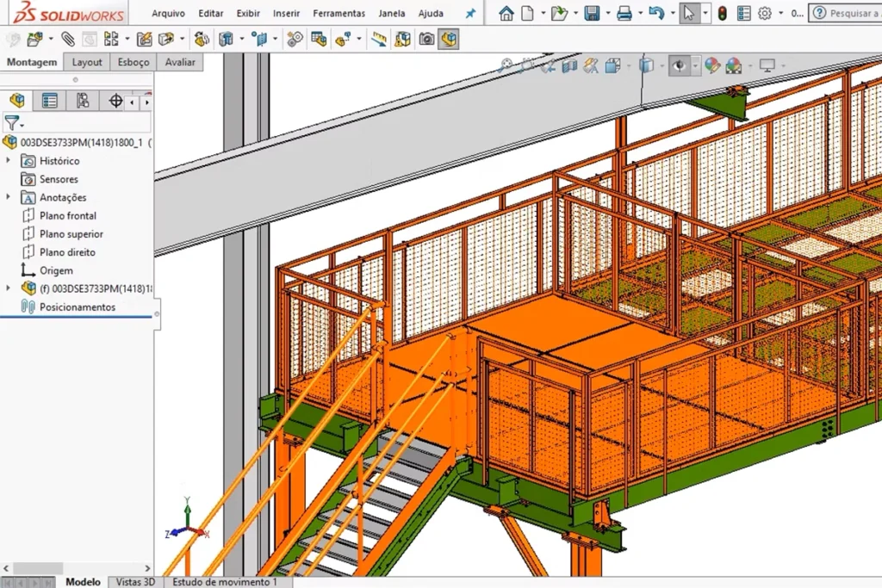The image size is (882, 588).
Task: Toggle the Select cursor tool
Action: (688, 14)
